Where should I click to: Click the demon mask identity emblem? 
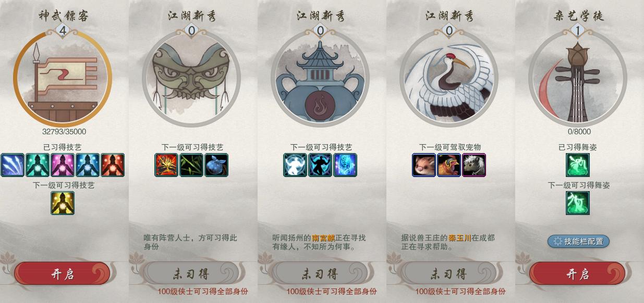[x=191, y=78]
